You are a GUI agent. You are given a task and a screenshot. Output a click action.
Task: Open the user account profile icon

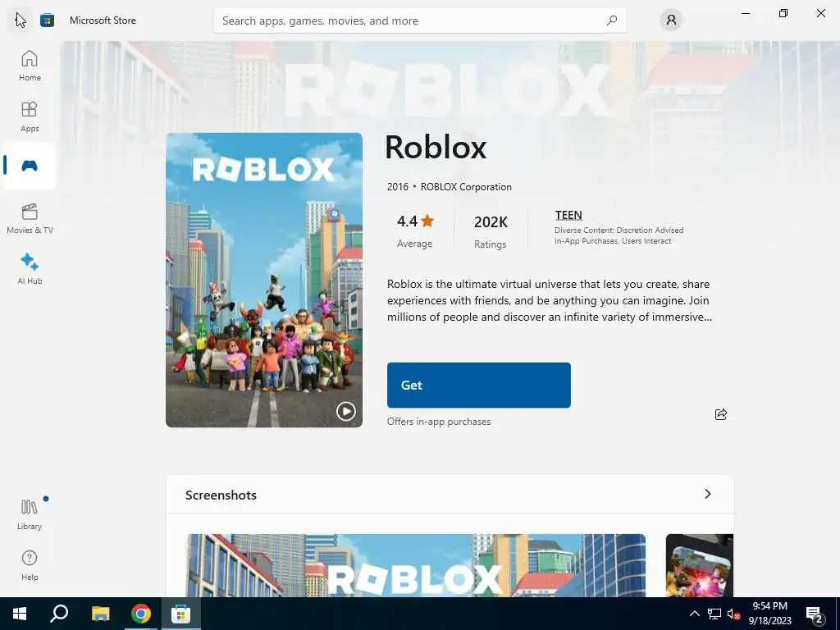[671, 21]
